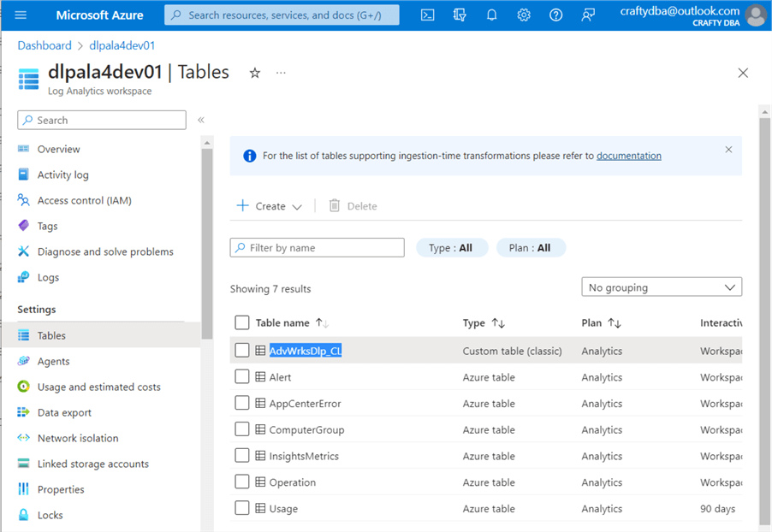The height and width of the screenshot is (532, 772).
Task: Click the Delete button
Action: click(353, 206)
